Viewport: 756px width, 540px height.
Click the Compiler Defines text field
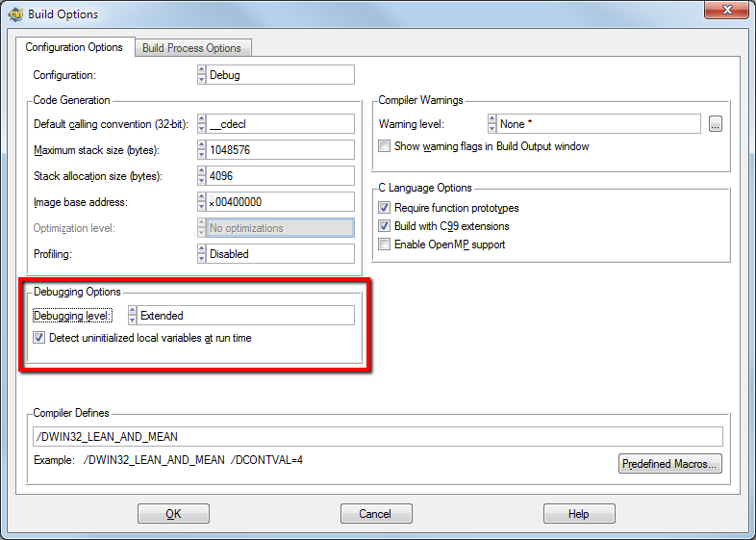tap(377, 437)
